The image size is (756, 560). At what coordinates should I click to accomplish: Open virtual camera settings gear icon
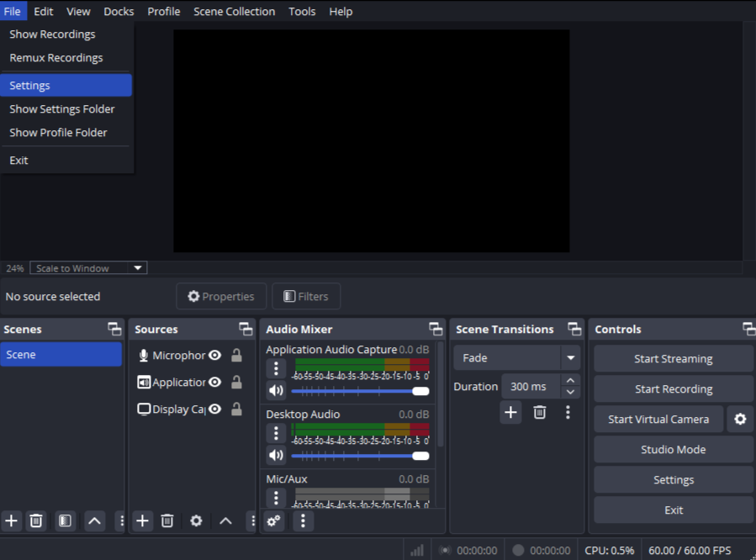740,420
